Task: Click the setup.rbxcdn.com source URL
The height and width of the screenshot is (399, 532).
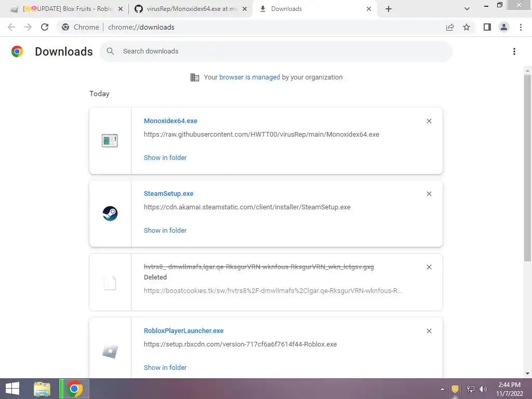Action: [240, 344]
